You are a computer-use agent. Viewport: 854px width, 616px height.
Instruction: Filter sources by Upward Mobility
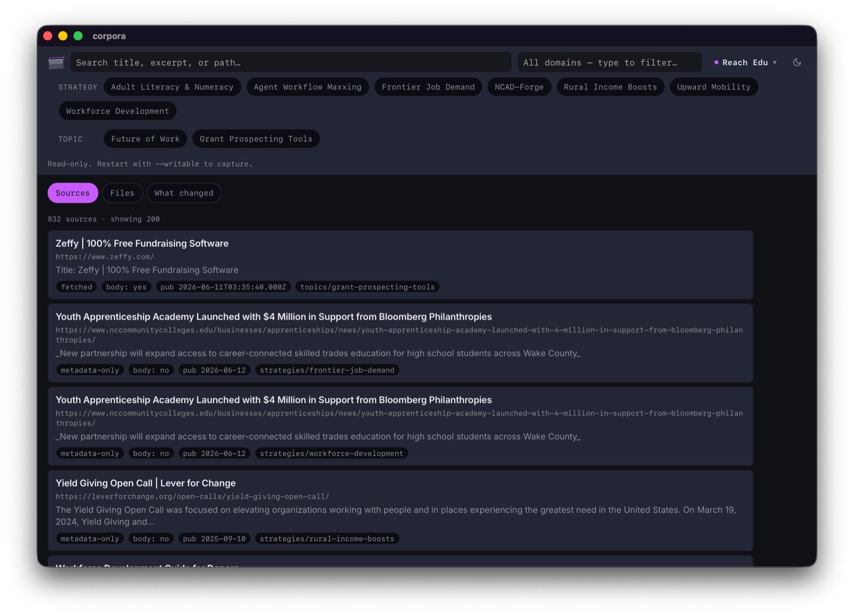714,87
